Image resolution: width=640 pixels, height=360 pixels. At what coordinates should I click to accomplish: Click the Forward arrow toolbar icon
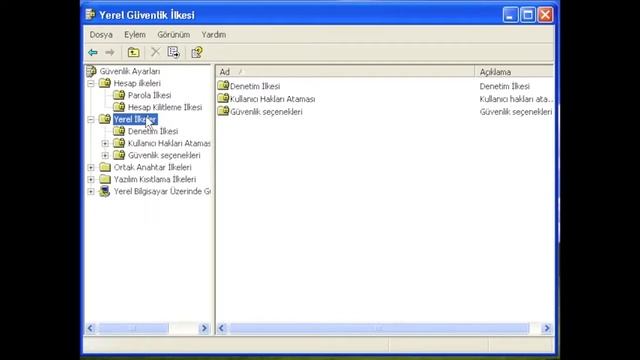109,52
